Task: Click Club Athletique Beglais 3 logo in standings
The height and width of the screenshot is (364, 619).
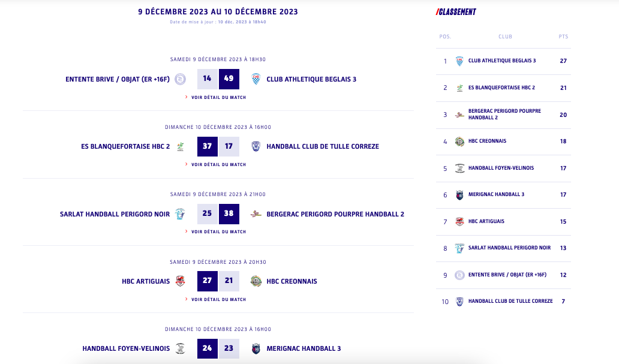Action: 459,61
